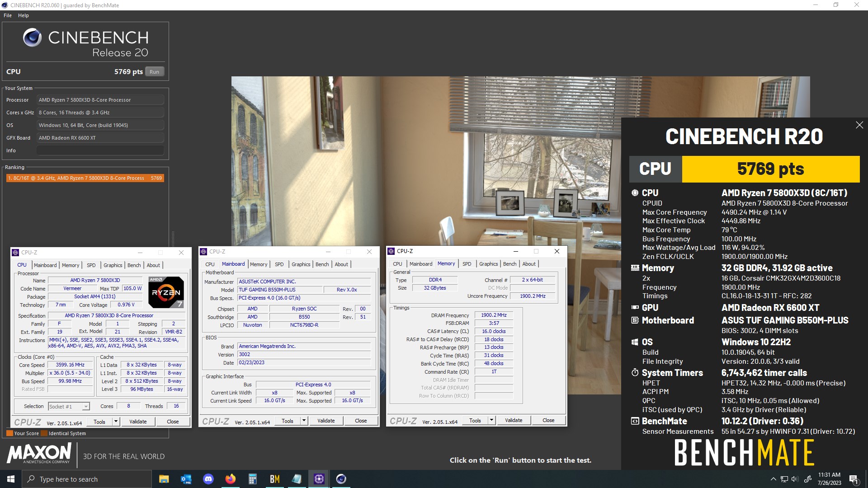Image resolution: width=868 pixels, height=488 pixels.
Task: Open the Cinebench Help menu
Action: point(24,15)
